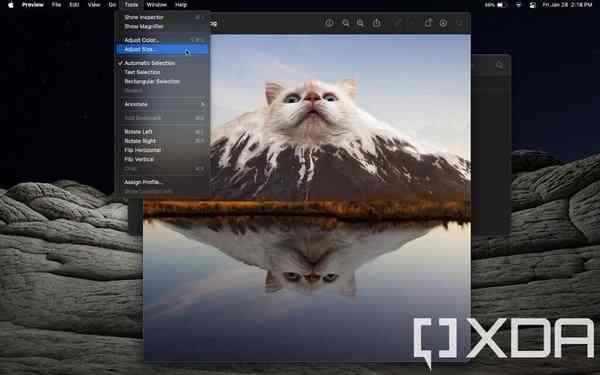This screenshot has width=600, height=375.
Task: Select Adjust Color in Tools menu
Action: (x=162, y=40)
